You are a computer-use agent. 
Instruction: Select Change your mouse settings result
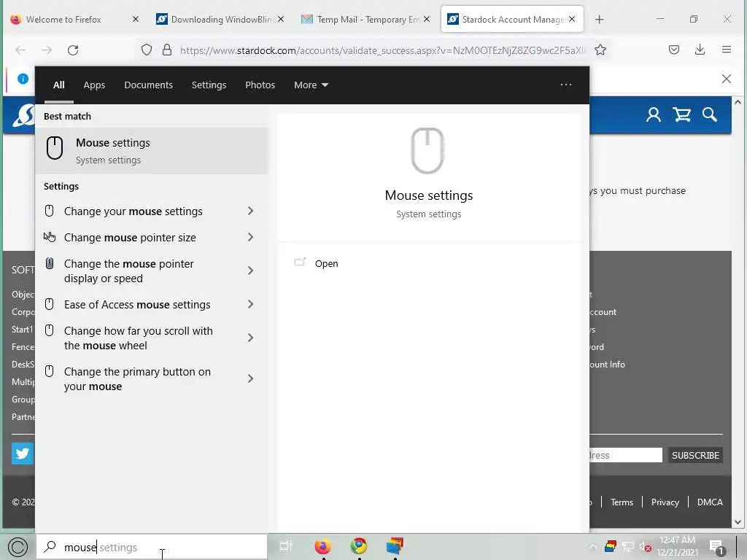(133, 211)
